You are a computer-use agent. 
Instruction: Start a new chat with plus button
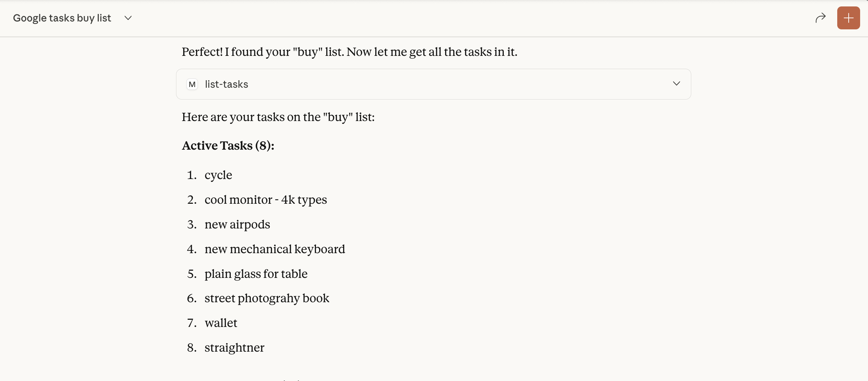pos(848,18)
